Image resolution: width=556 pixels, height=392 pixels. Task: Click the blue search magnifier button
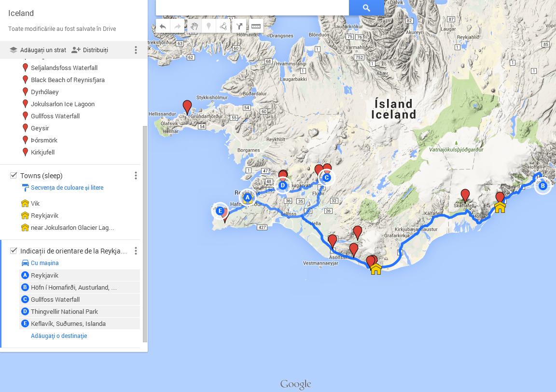pyautogui.click(x=366, y=7)
